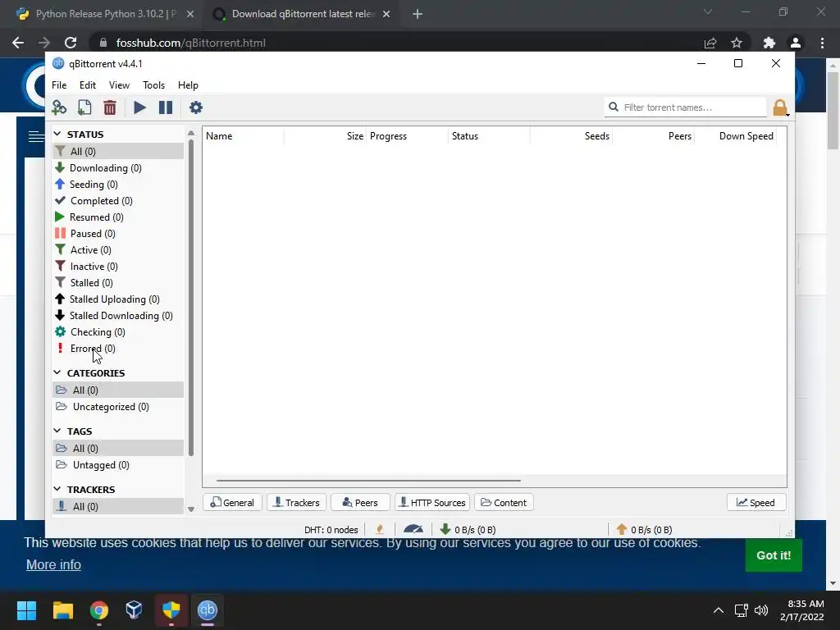The image size is (840, 630).
Task: Sort by the Down Speed column header
Action: click(736, 136)
